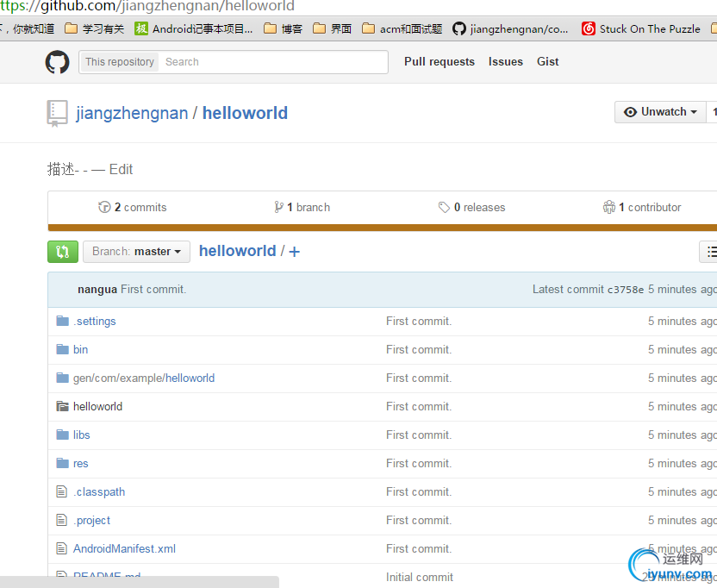Click the libs folder icon
Screen dimensions: 717x588
(x=62, y=435)
